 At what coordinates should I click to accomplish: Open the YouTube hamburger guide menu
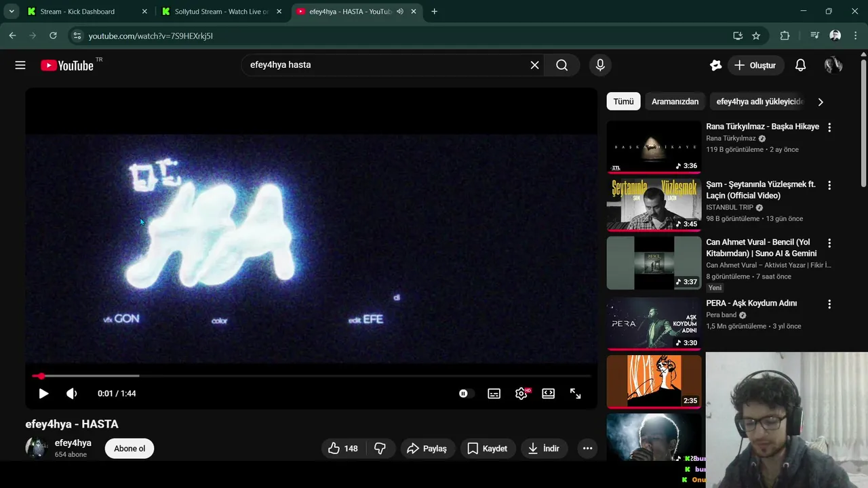point(20,65)
